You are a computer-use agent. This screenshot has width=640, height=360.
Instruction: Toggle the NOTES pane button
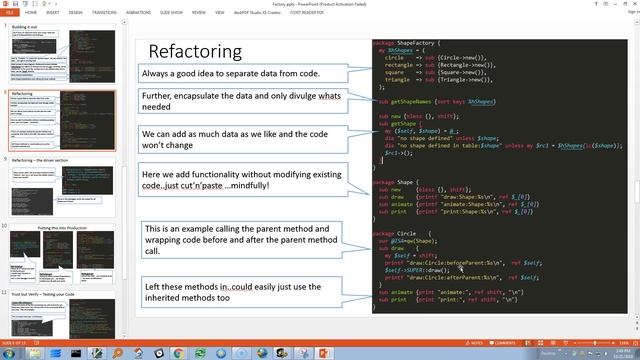coord(474,343)
